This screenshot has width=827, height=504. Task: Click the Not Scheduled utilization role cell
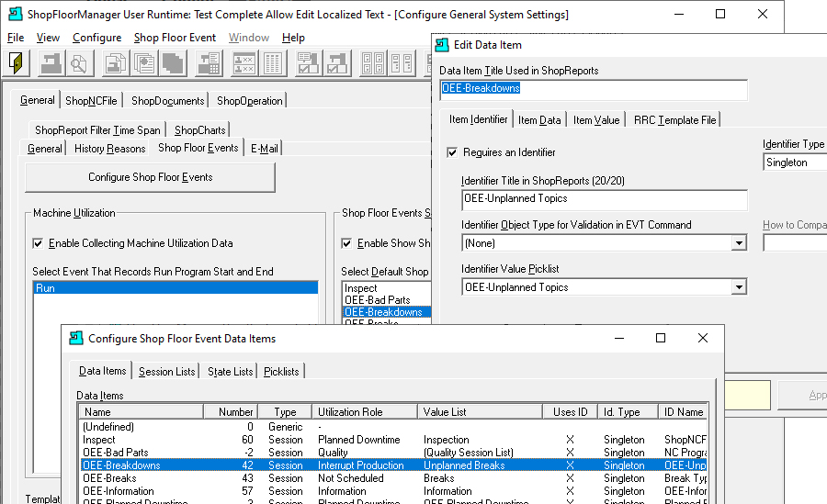click(351, 478)
